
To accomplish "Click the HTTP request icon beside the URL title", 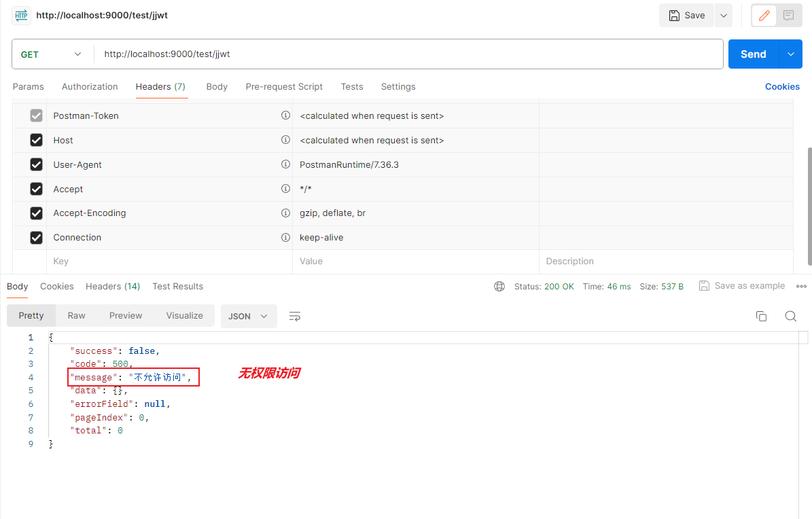I will click(x=20, y=15).
